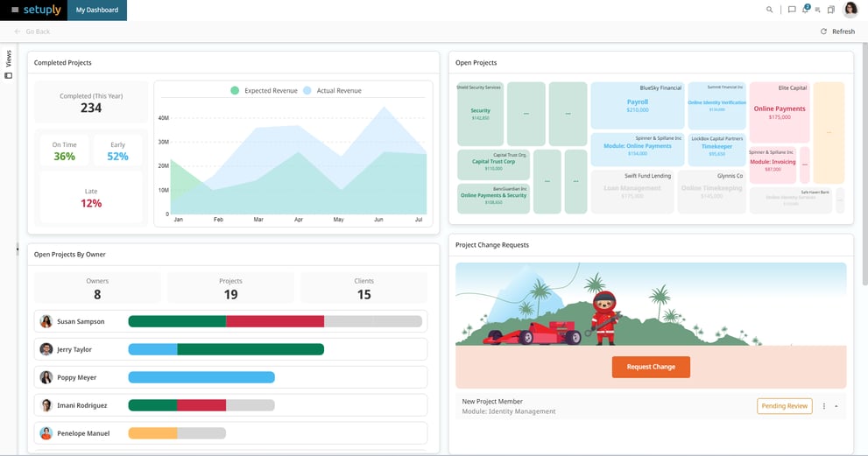Open notifications bell with badge
The width and height of the screenshot is (868, 456).
[x=806, y=10]
